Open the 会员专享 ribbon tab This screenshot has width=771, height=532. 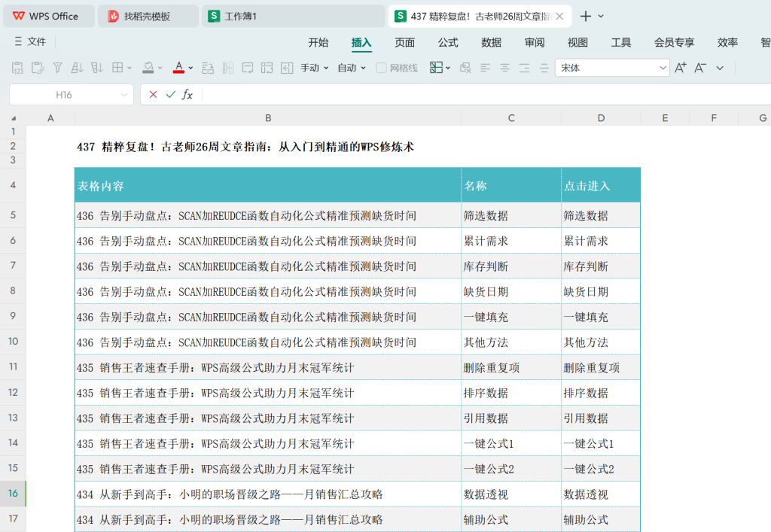click(674, 43)
